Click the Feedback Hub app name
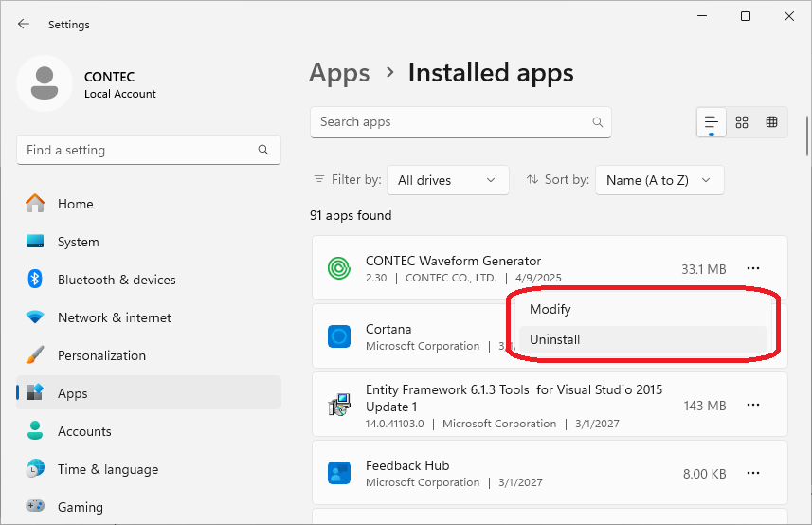This screenshot has width=812, height=525. [x=407, y=465]
